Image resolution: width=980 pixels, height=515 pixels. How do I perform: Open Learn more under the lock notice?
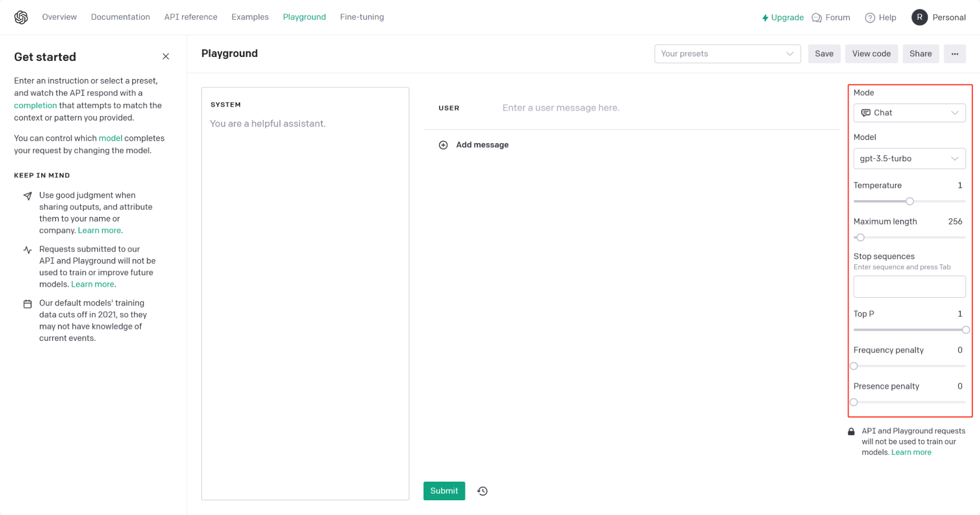pos(911,453)
